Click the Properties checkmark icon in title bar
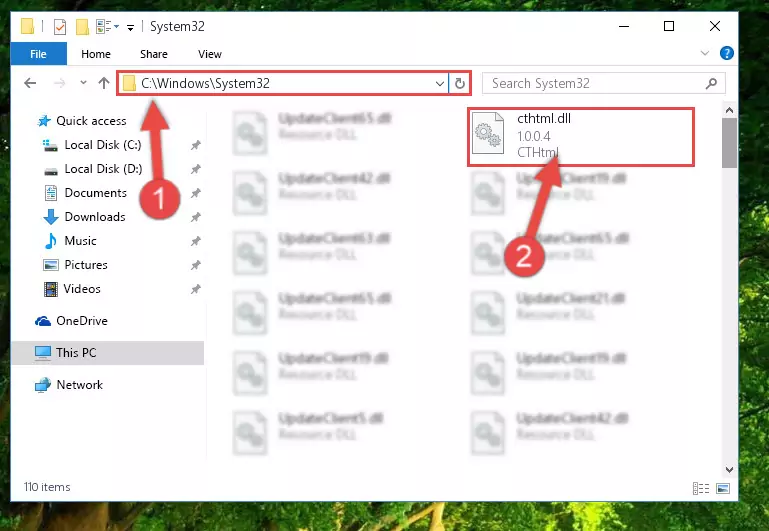769x531 pixels. [x=60, y=26]
